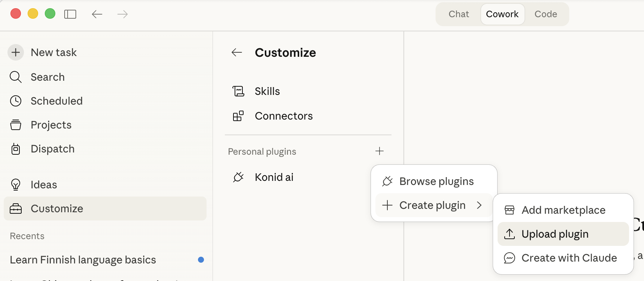
Task: Click the Customize toolbox icon
Action: [x=16, y=209]
